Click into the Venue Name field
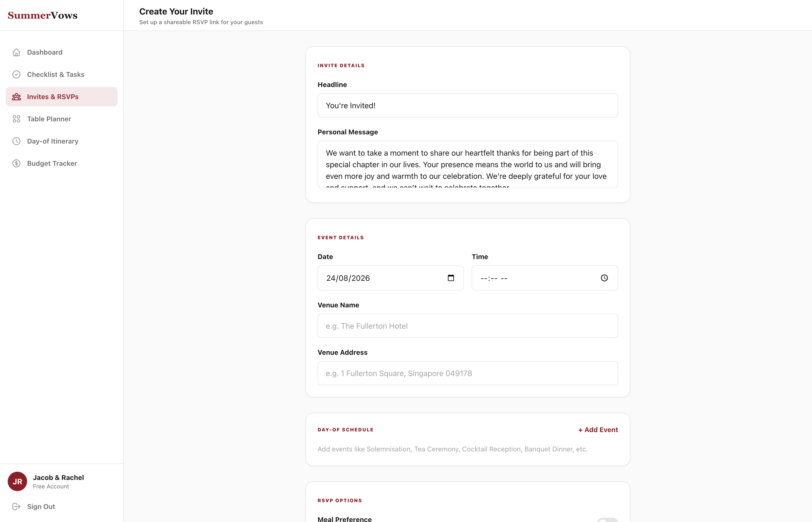Screen dimensions: 812x522 [468, 326]
